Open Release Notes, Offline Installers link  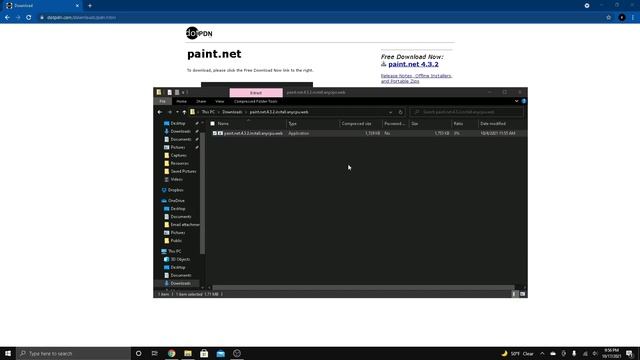point(416,78)
